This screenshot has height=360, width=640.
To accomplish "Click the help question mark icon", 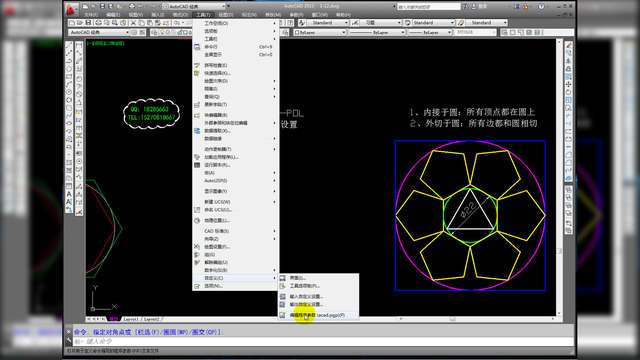I will [x=541, y=7].
